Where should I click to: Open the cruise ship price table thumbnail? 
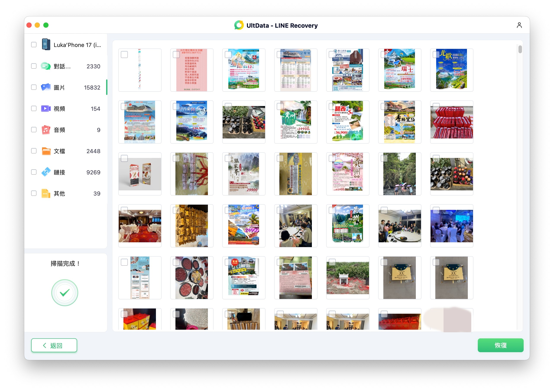click(295, 70)
